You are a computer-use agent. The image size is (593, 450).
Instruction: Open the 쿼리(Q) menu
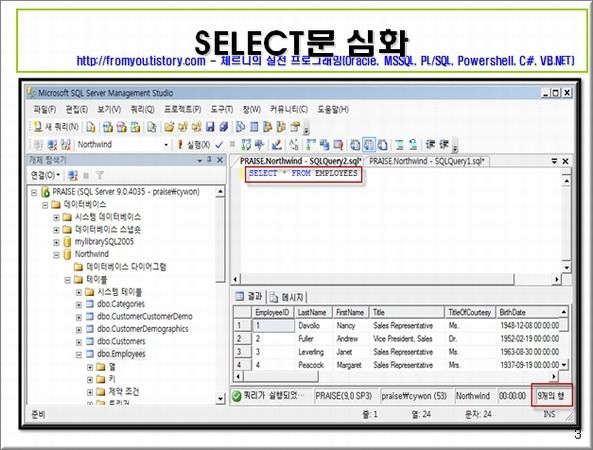pos(142,110)
